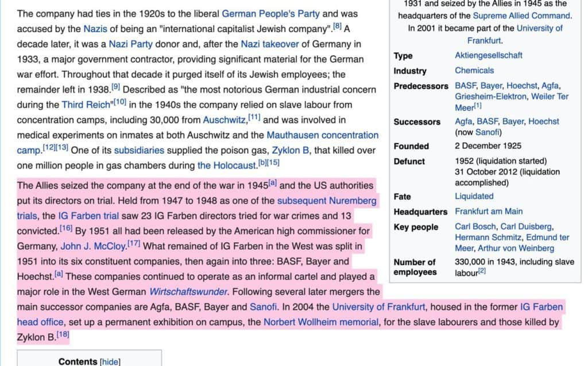
Task: Click Carl Bosch under Key people
Action: click(x=475, y=227)
